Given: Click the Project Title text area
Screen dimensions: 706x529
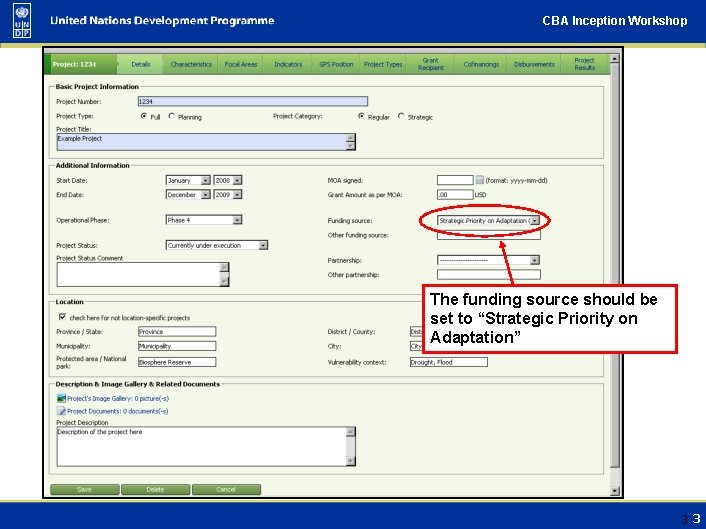Looking at the screenshot, I should [x=202, y=142].
